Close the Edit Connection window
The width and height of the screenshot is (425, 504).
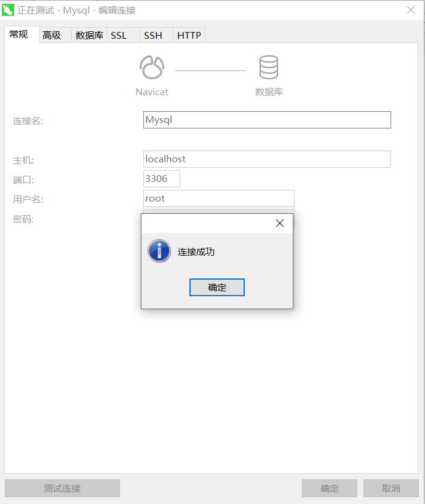tap(411, 10)
